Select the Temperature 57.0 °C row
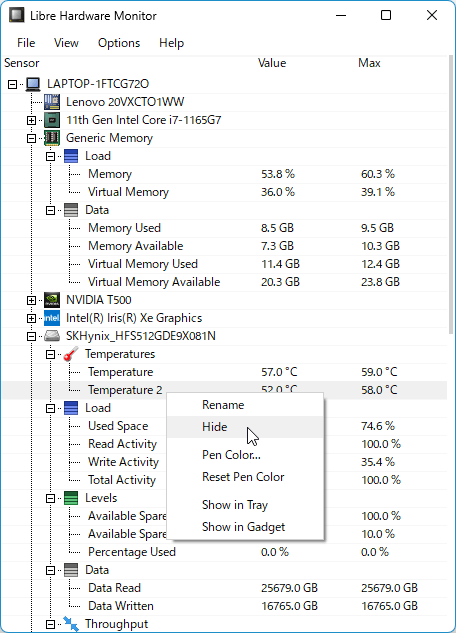Viewport: 456px width, 633px height. click(x=224, y=372)
